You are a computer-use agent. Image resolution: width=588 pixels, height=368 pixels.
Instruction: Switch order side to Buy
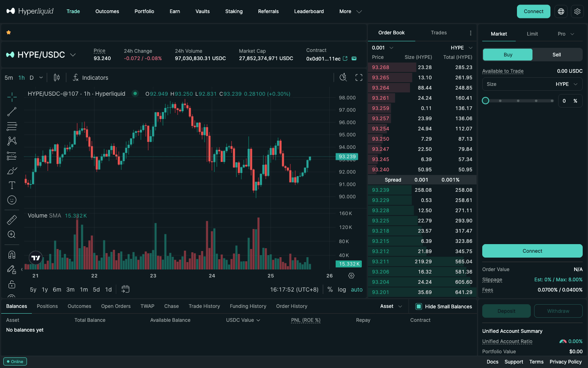(508, 55)
